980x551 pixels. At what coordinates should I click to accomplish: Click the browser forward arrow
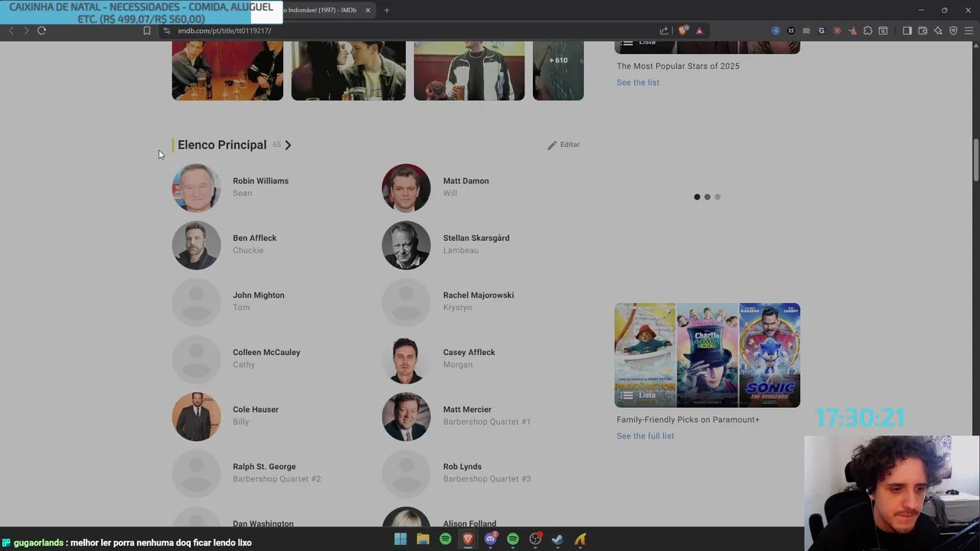[x=26, y=31]
